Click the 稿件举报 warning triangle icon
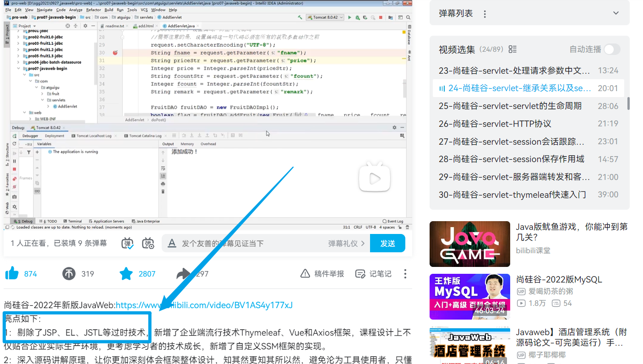 [305, 274]
